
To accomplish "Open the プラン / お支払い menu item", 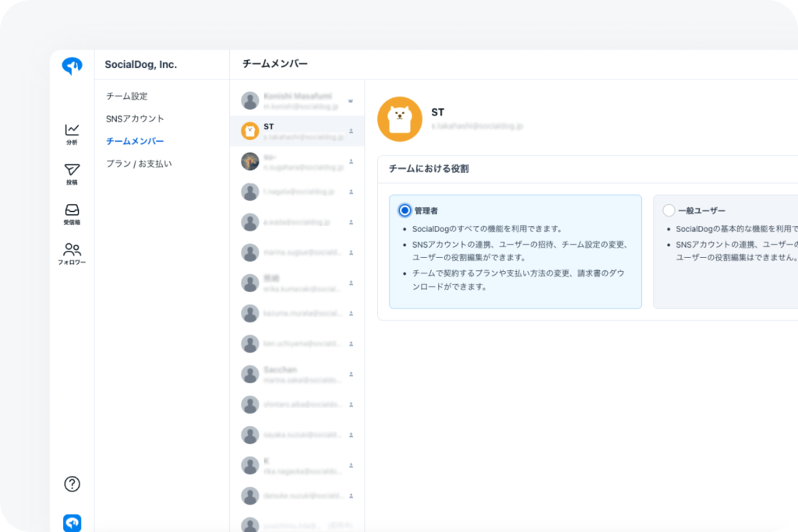I will point(139,164).
